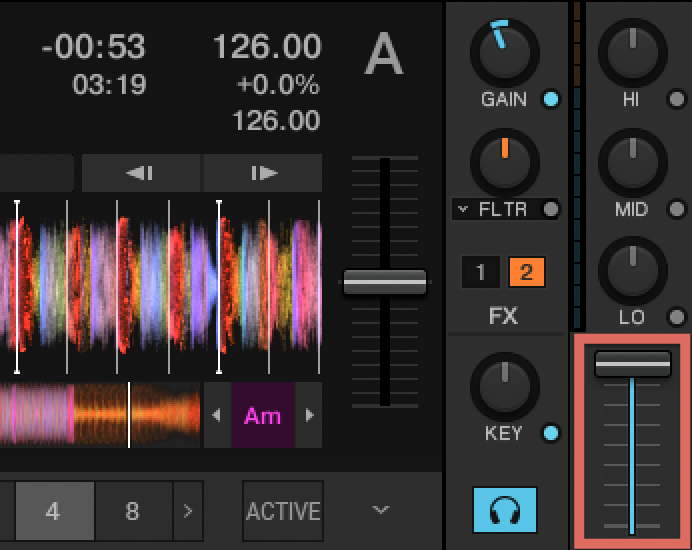Image resolution: width=692 pixels, height=550 pixels.
Task: Click the top 126.00 BPM readout
Action: [x=267, y=46]
